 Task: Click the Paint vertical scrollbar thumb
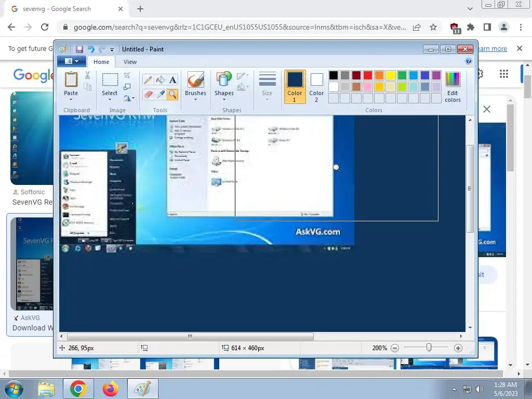click(x=470, y=189)
